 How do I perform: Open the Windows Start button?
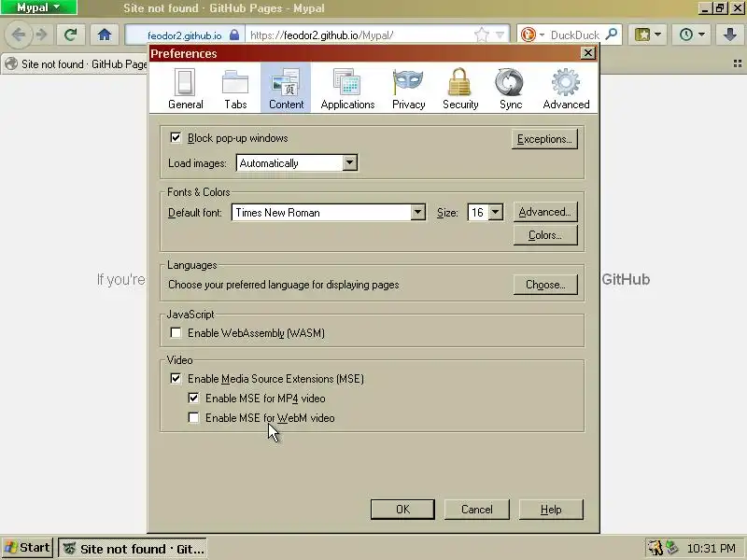(27, 548)
